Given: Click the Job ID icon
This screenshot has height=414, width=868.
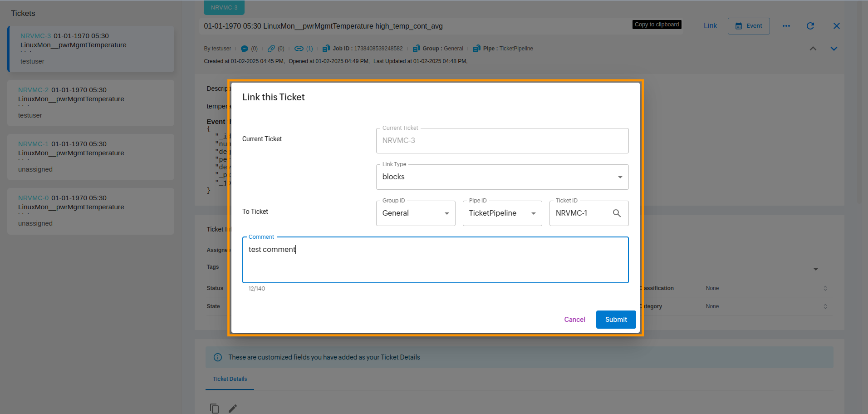Looking at the screenshot, I should pyautogui.click(x=326, y=49).
